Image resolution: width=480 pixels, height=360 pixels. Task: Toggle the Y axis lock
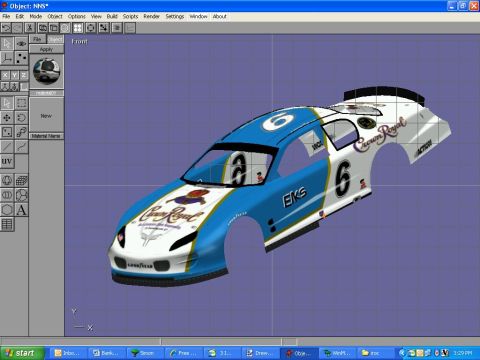(x=14, y=75)
